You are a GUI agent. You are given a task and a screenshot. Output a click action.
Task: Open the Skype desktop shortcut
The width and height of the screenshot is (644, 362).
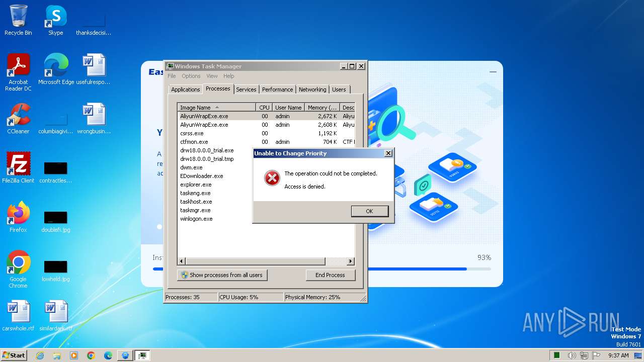(x=55, y=20)
